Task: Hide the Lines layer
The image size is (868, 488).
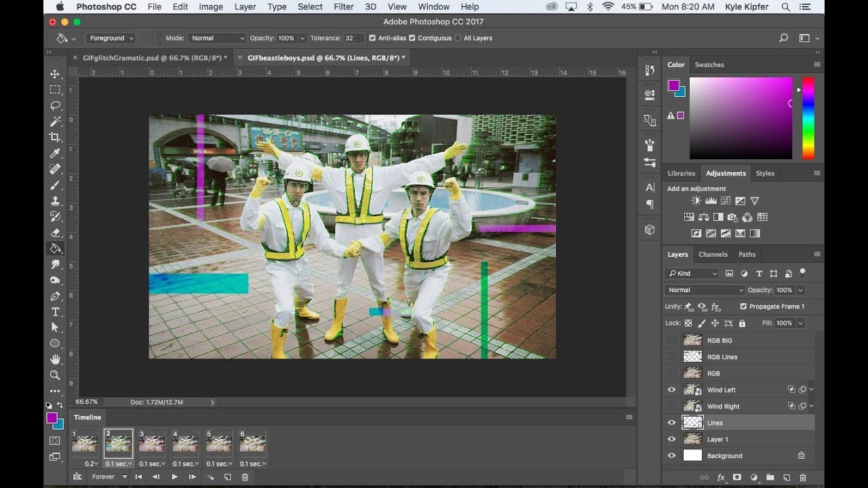Action: [x=671, y=423]
